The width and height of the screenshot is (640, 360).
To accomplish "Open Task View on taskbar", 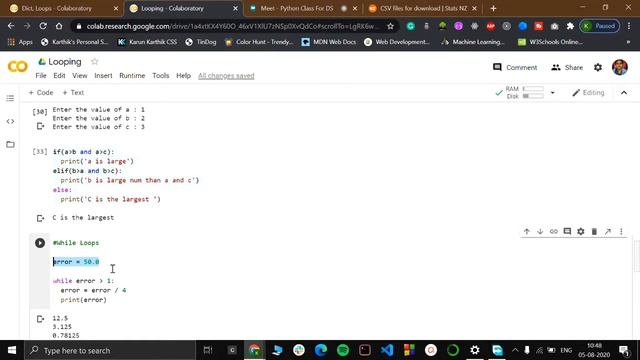I will [x=208, y=350].
